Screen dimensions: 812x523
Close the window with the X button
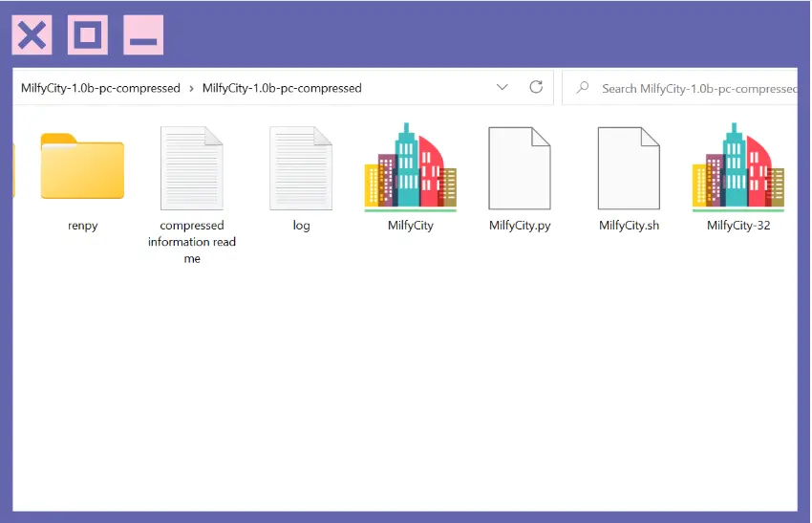(x=32, y=36)
